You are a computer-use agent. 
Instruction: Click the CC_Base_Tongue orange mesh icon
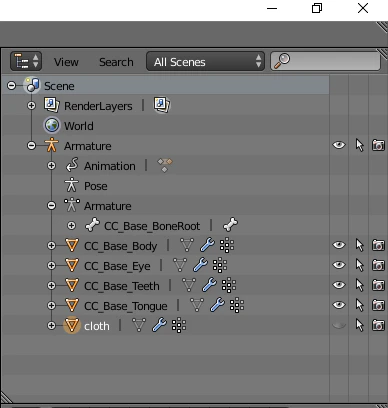(72, 305)
